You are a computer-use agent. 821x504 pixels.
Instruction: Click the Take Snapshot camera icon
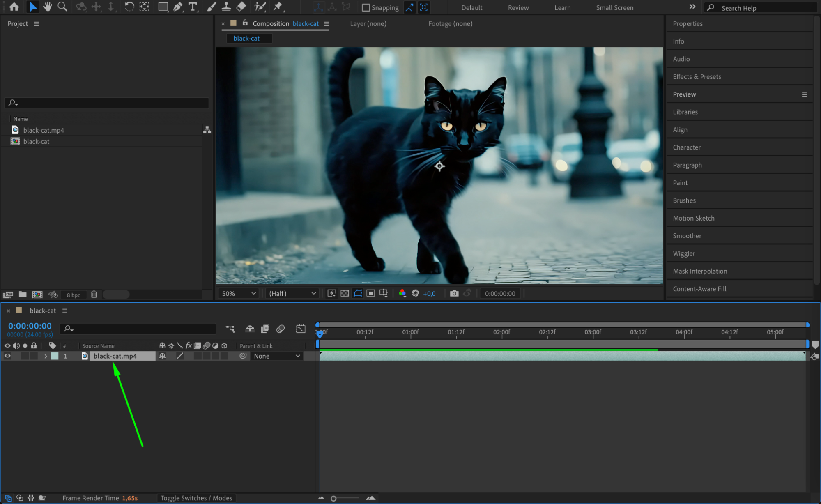click(454, 293)
